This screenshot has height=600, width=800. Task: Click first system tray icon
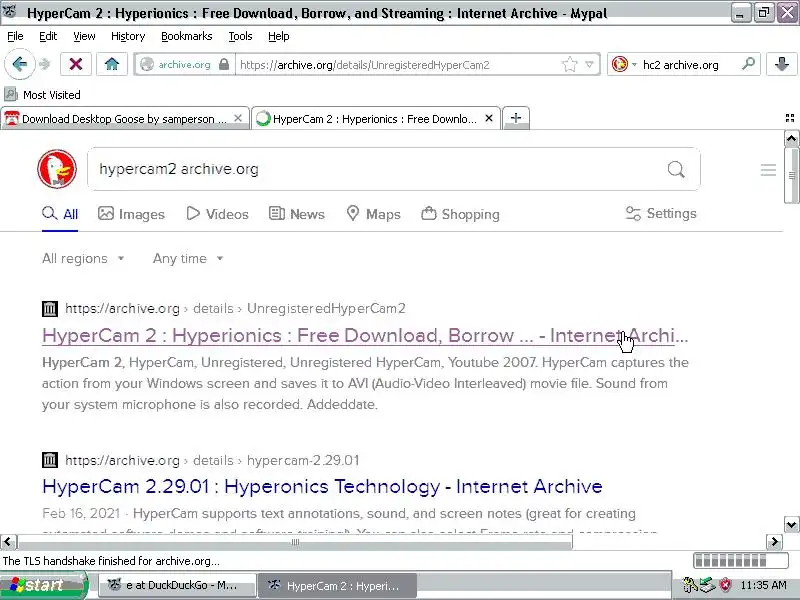pos(690,585)
